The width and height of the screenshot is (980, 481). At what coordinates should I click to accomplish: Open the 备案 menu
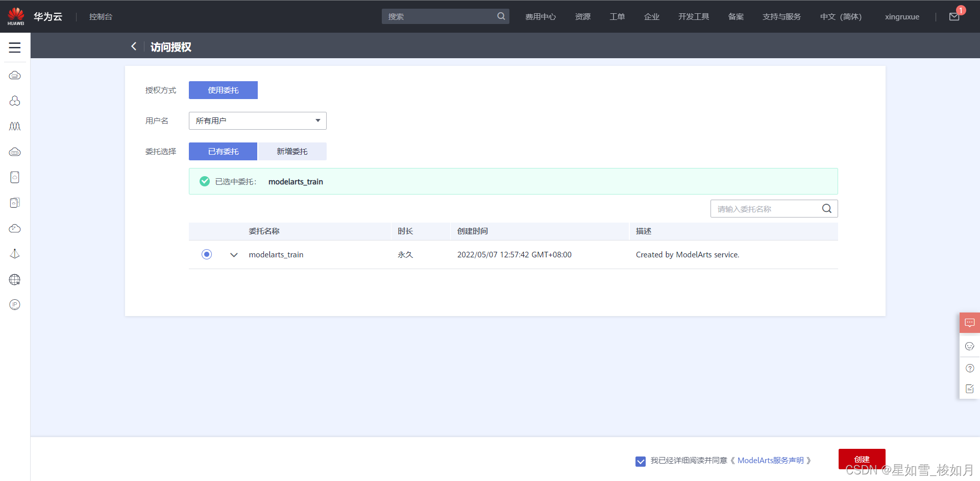[736, 17]
